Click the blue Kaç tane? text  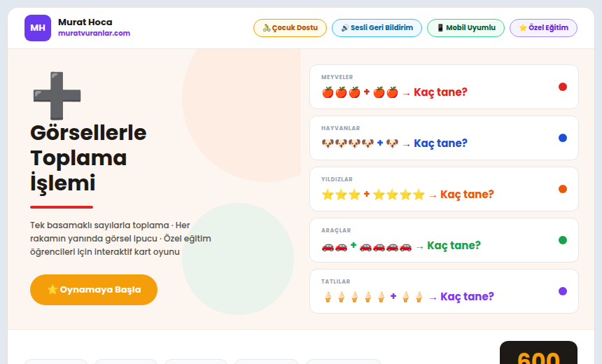click(440, 143)
